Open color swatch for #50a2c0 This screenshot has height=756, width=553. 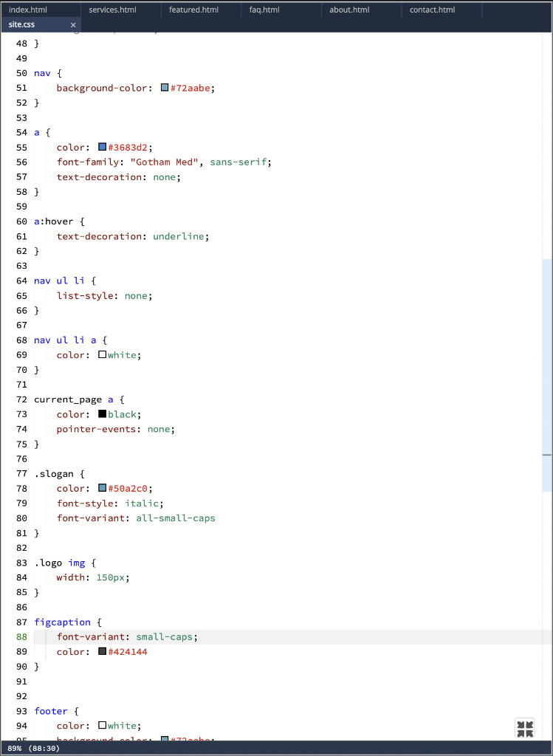(102, 489)
